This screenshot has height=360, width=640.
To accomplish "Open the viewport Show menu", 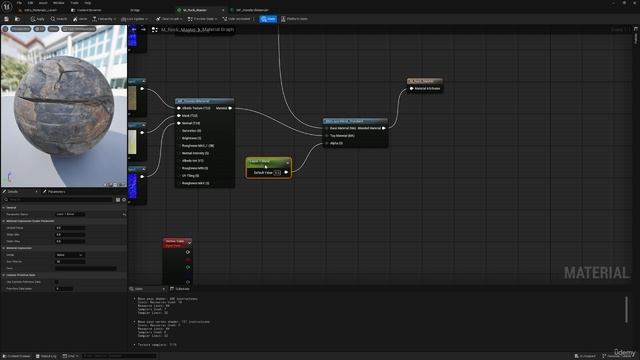I will [53, 29].
